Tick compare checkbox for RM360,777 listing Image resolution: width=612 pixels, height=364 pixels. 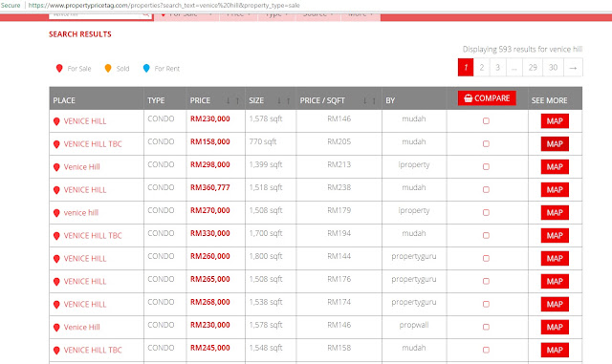coord(486,189)
